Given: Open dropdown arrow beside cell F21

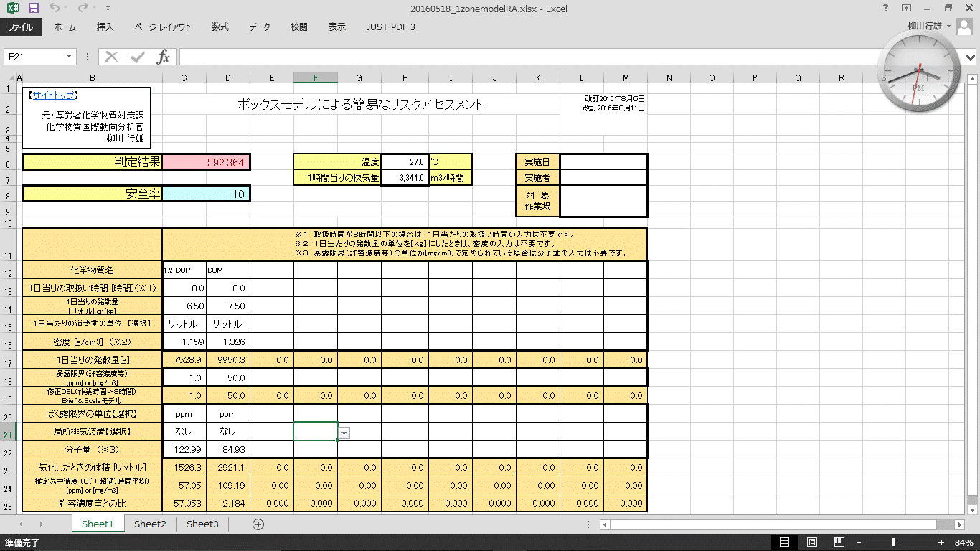Looking at the screenshot, I should [344, 433].
